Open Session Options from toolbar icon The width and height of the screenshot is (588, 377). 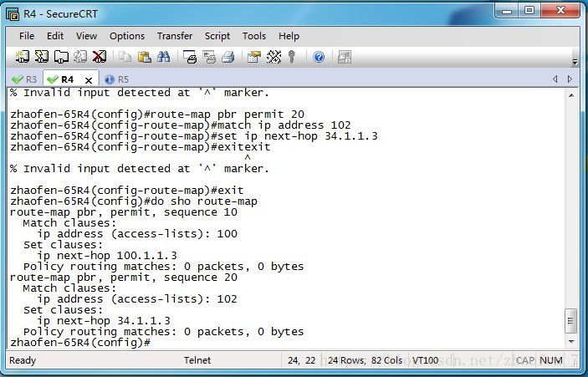(254, 57)
